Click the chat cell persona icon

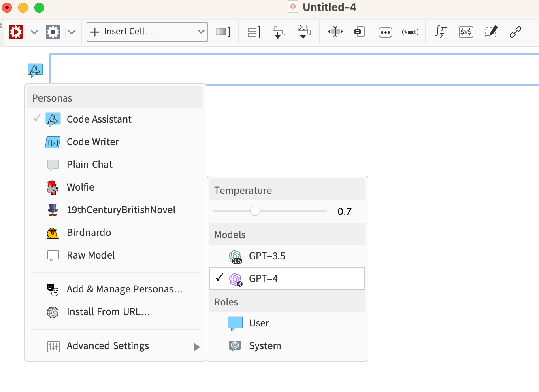(35, 70)
